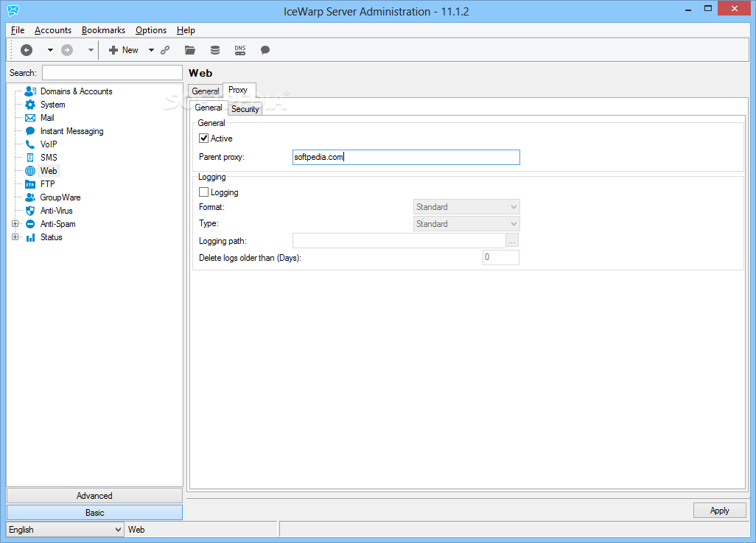
Task: Click the Logging path input field
Action: (x=399, y=240)
